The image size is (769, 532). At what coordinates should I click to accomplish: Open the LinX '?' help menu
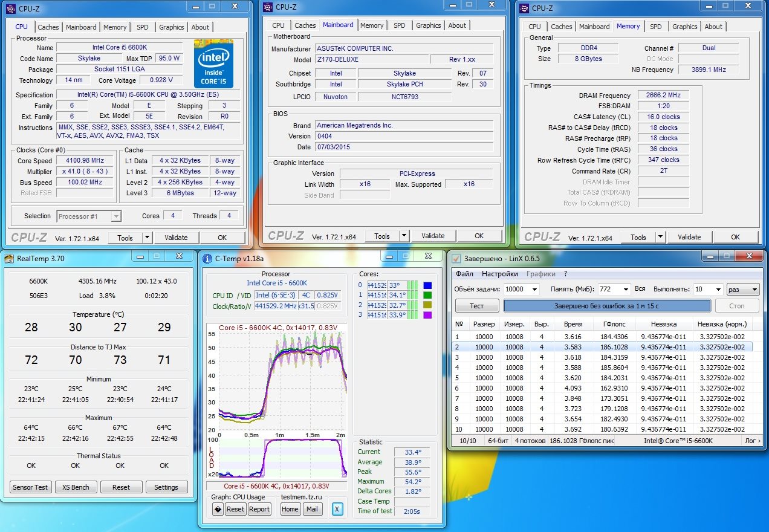point(565,274)
